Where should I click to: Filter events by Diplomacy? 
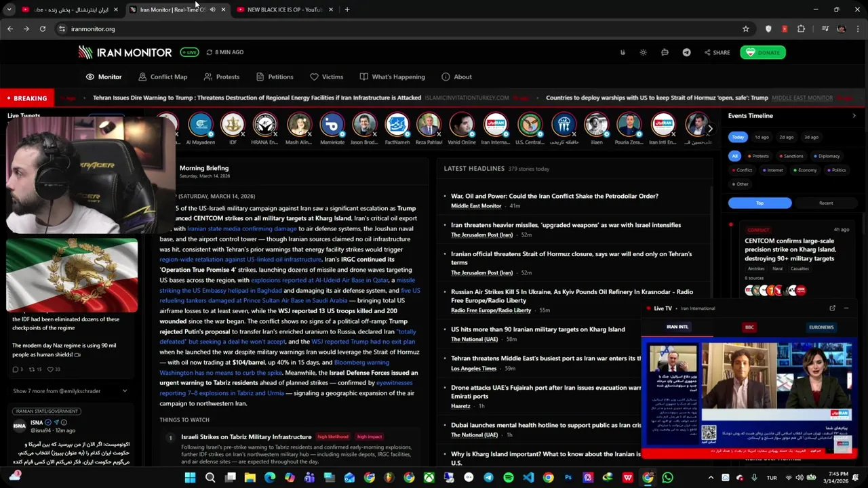(x=827, y=156)
